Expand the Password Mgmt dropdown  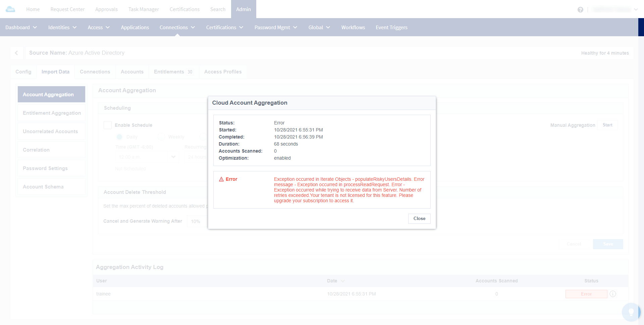click(x=276, y=28)
